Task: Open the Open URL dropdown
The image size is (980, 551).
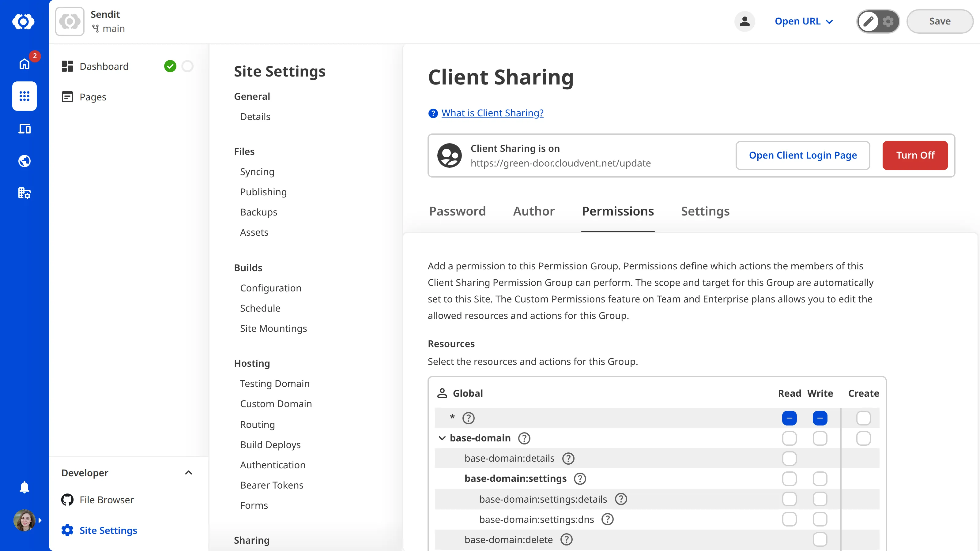Action: (x=804, y=21)
